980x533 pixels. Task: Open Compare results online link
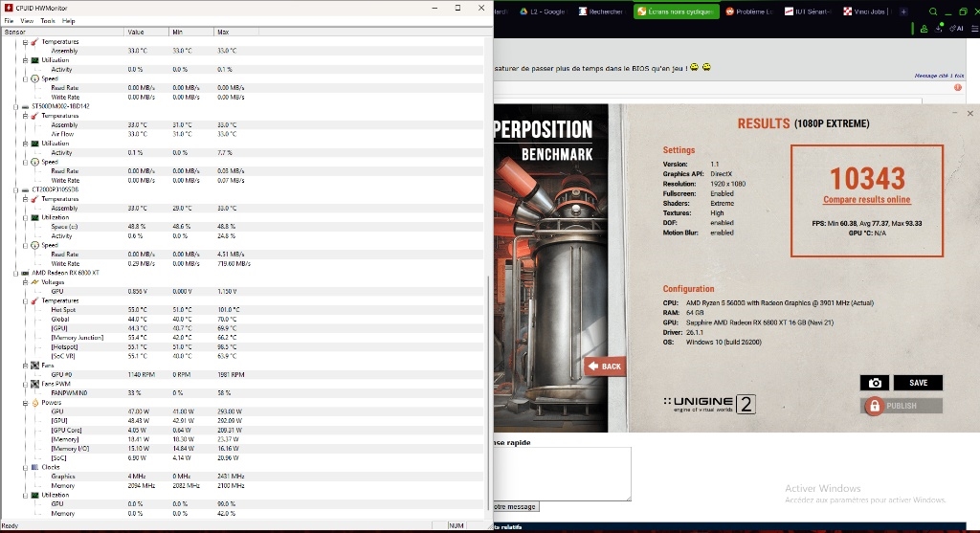pos(867,200)
